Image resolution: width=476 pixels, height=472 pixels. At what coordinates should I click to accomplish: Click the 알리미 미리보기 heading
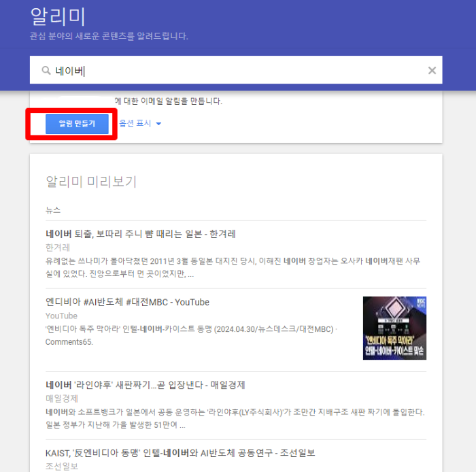(x=91, y=182)
